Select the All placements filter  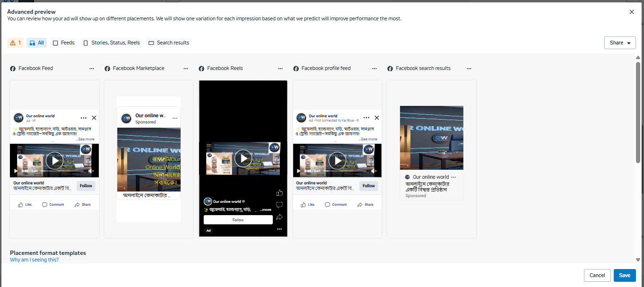pos(36,43)
